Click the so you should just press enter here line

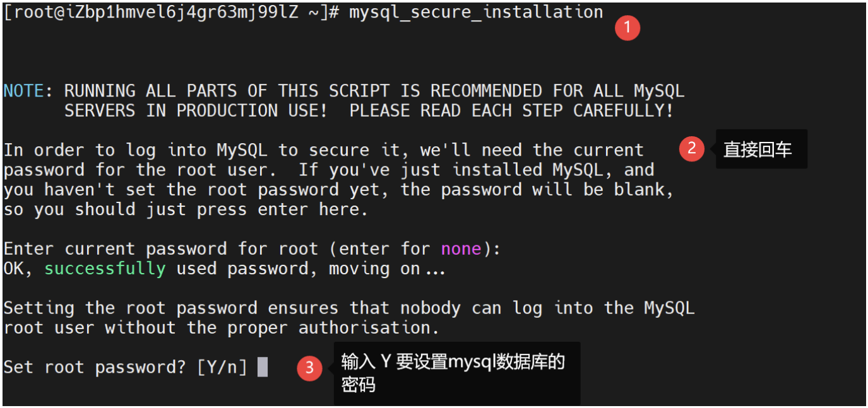[x=186, y=210]
